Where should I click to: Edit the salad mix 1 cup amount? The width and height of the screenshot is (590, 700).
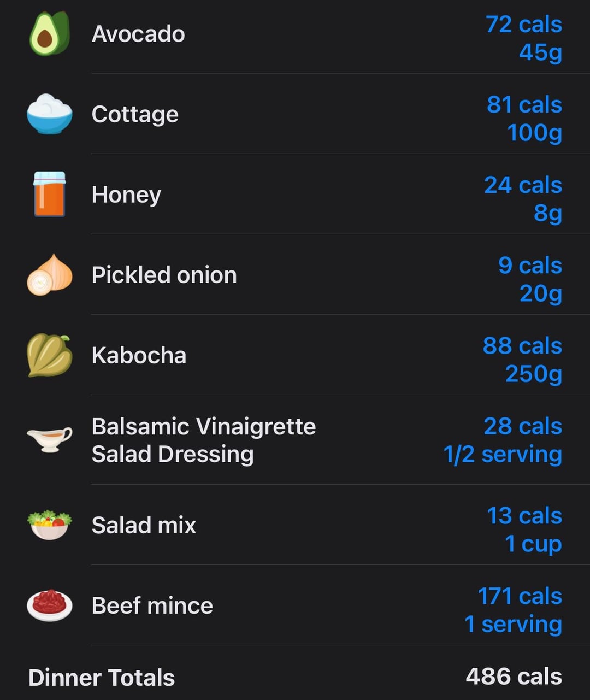pos(533,544)
